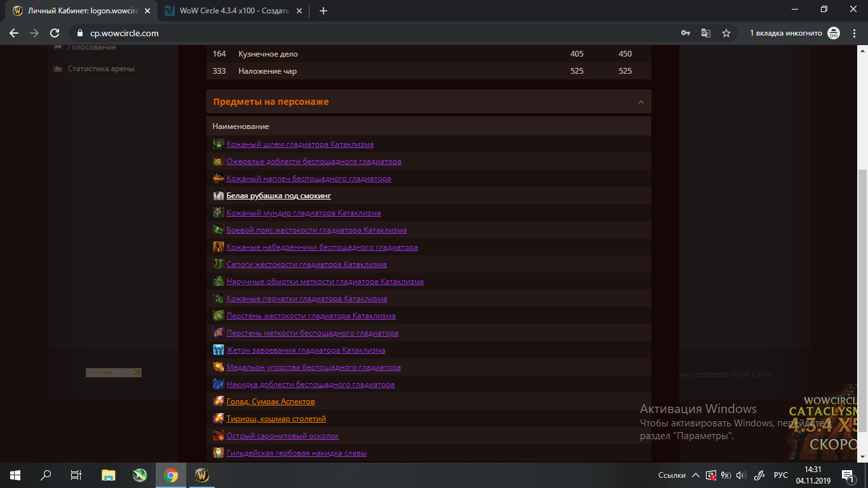Click the translate page icon in address bar

705,33
